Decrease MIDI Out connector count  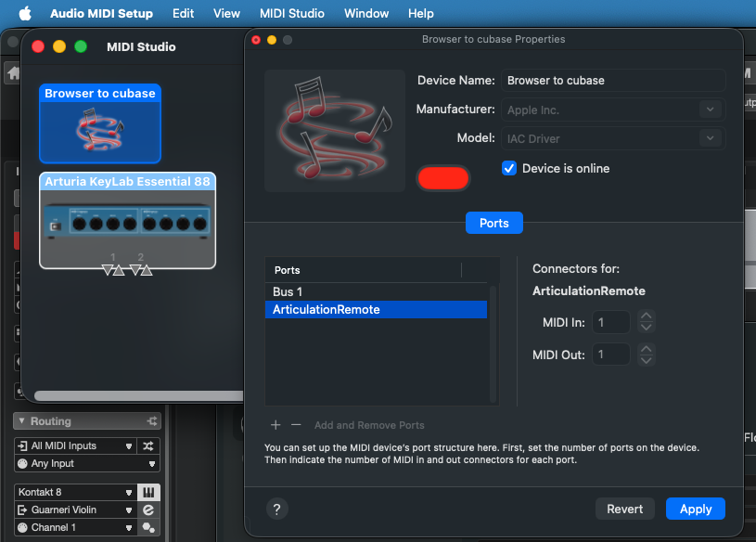coord(646,360)
